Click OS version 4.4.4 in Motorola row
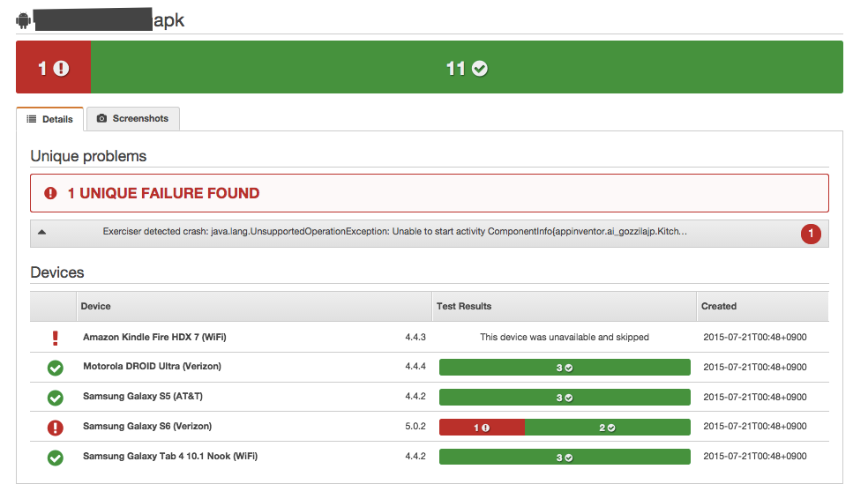Screen dimensions: 868x484 tap(415, 366)
